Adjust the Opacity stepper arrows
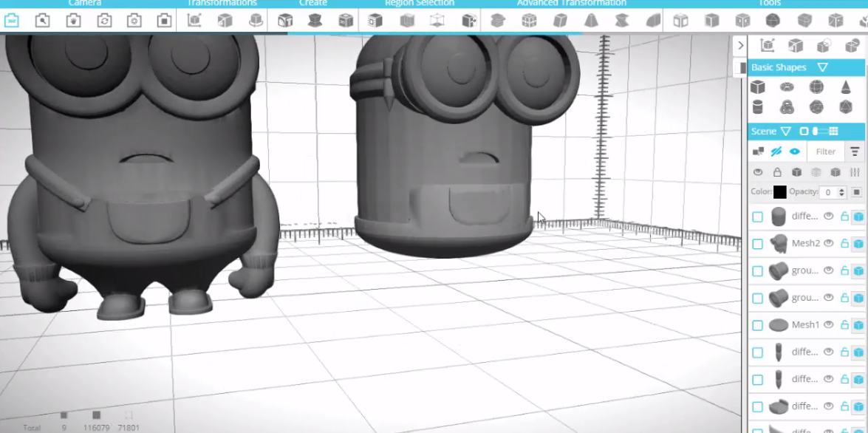The height and width of the screenshot is (433, 868). [842, 192]
